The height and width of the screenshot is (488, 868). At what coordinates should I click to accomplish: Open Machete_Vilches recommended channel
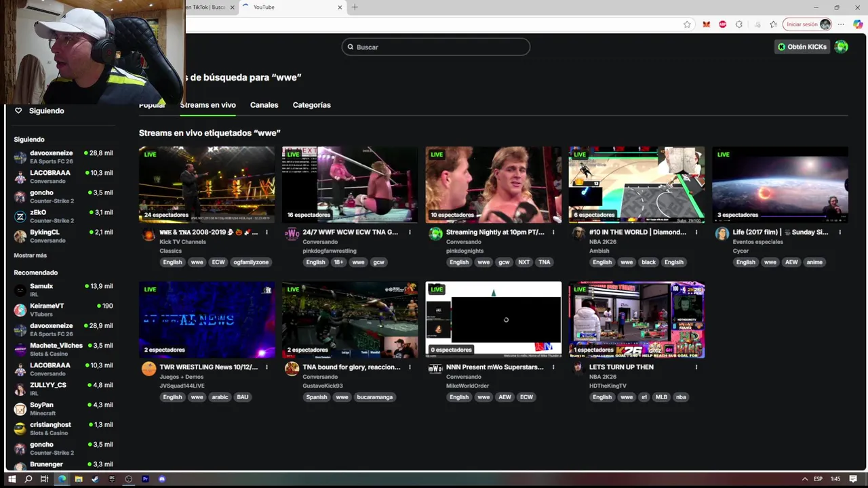coord(63,349)
